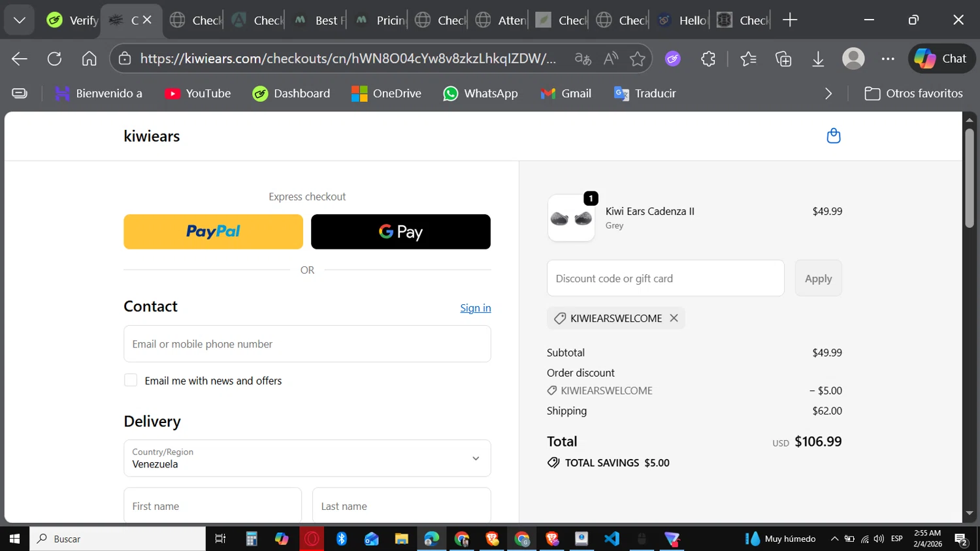
Task: Show hidden system tray icons
Action: [834, 539]
